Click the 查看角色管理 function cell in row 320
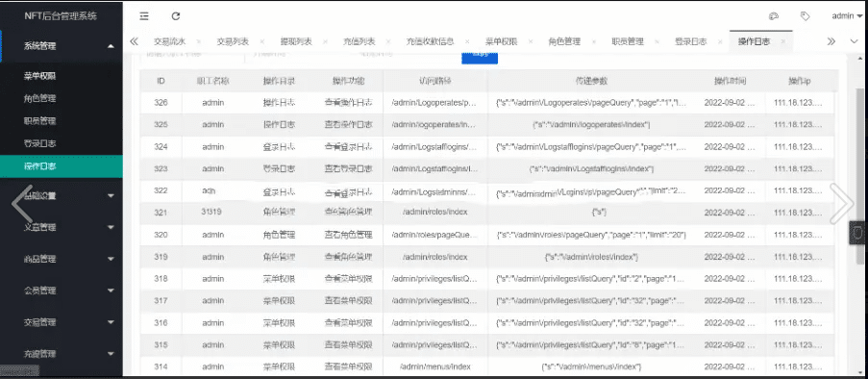 pos(348,235)
